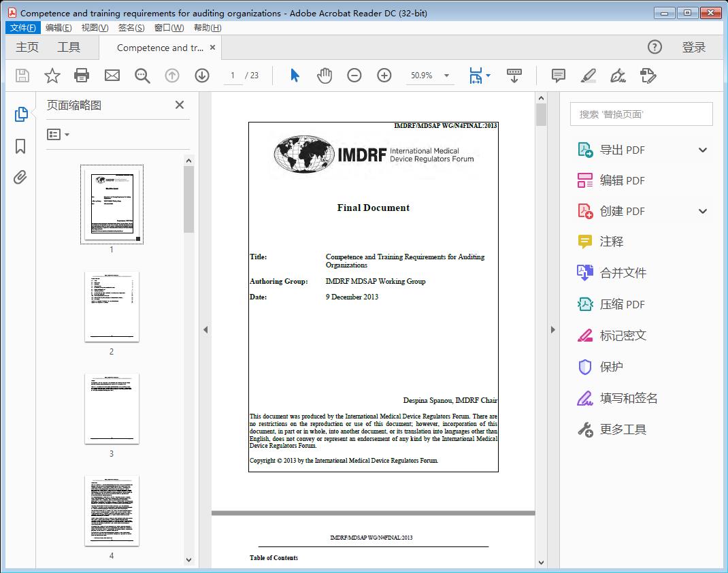Open the Attachments paperclip icon
Viewport: 728px width, 573px height.
coord(20,178)
